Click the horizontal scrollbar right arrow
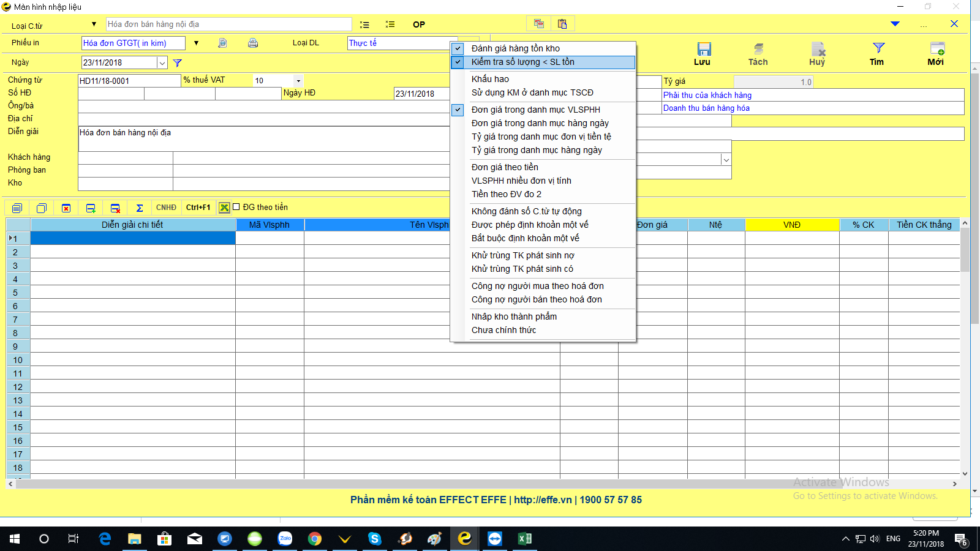This screenshot has width=980, height=551. 955,484
